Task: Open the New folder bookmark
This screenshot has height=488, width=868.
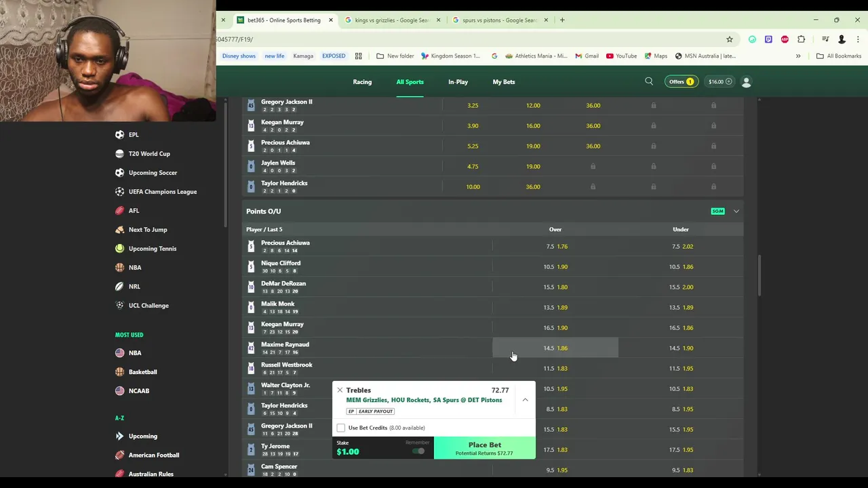Action: 395,56
